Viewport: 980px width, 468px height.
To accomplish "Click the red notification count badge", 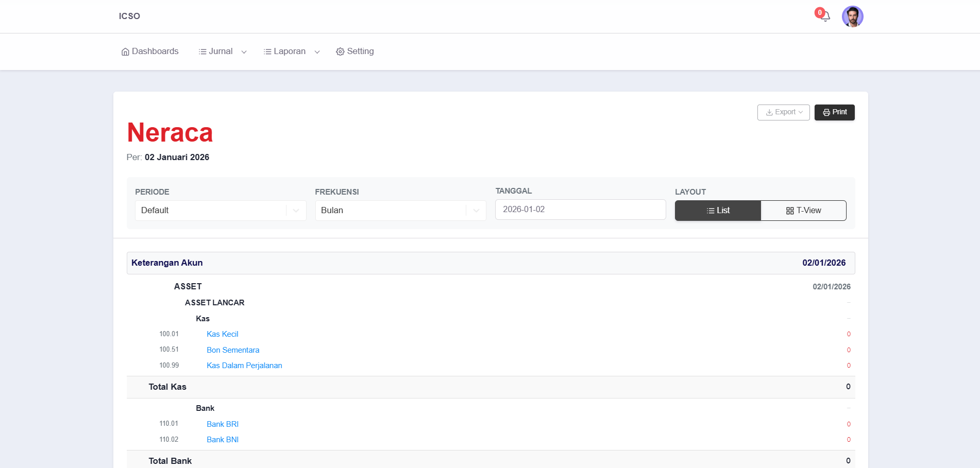I will tap(819, 12).
